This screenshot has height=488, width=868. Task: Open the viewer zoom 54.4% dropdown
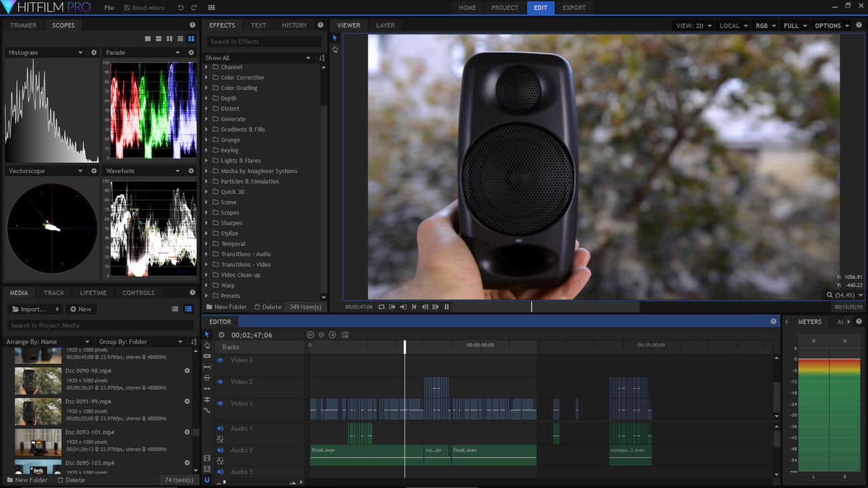[845, 295]
